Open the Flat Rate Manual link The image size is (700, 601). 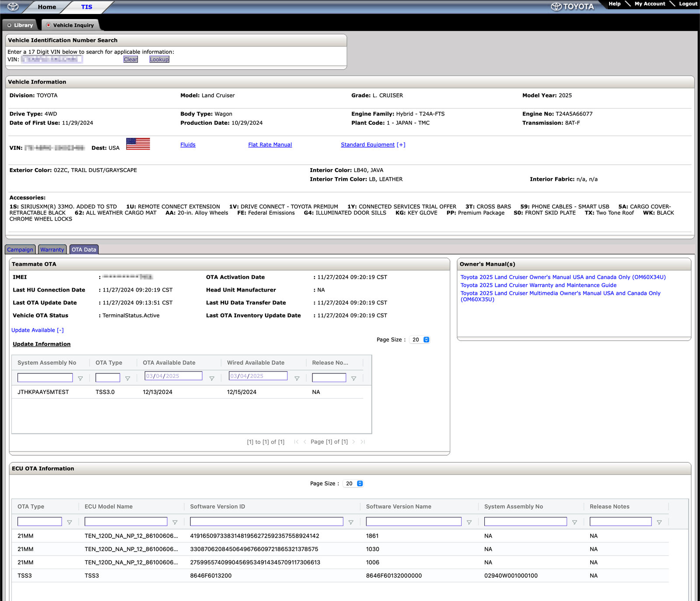pyautogui.click(x=270, y=144)
